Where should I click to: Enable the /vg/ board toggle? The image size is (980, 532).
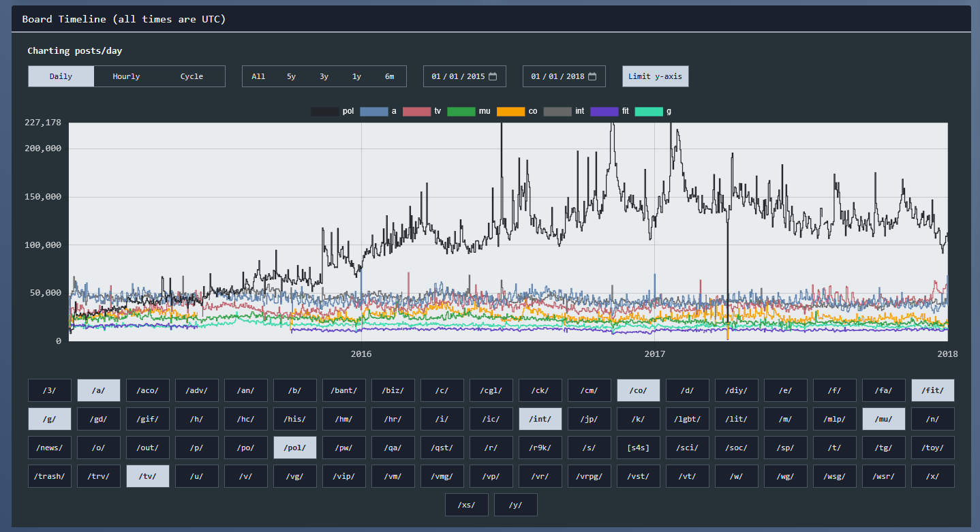click(295, 476)
